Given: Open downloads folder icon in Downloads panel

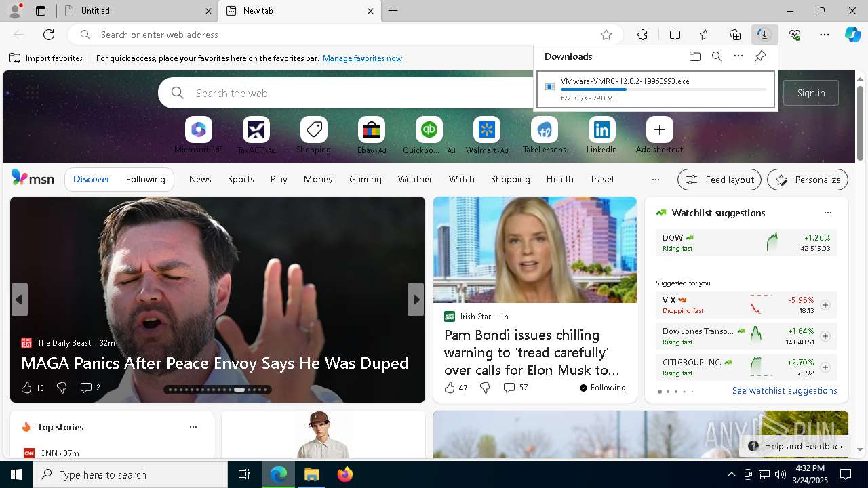Looking at the screenshot, I should 694,56.
